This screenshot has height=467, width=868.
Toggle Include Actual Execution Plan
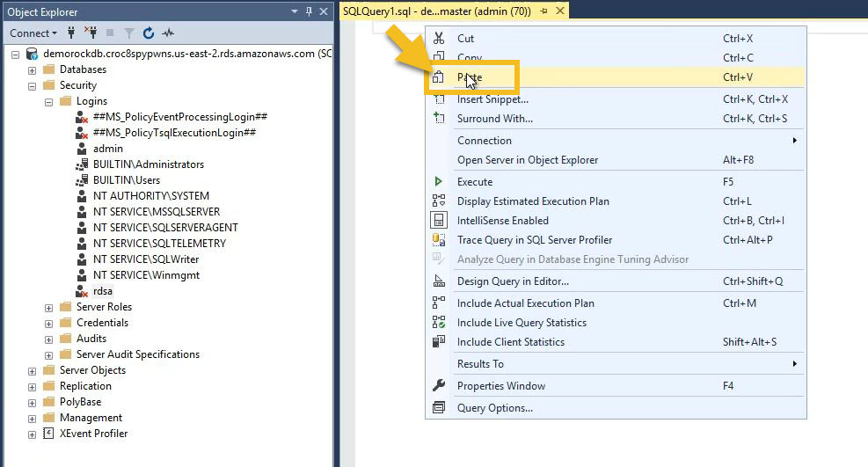(x=616, y=303)
